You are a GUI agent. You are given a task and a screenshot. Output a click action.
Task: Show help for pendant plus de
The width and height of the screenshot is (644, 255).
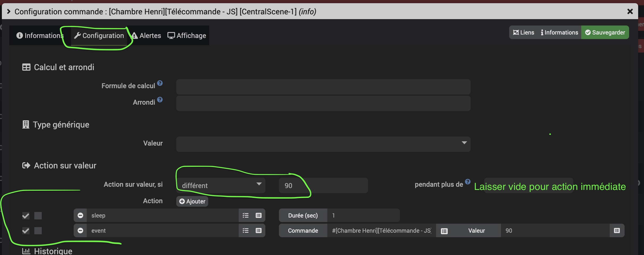pyautogui.click(x=468, y=182)
